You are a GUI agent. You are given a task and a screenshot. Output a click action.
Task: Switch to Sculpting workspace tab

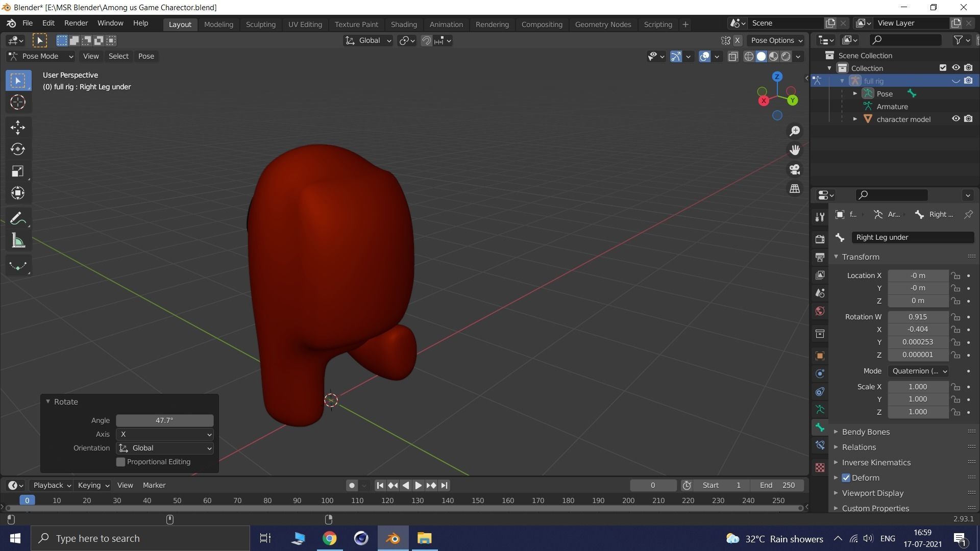coord(260,24)
